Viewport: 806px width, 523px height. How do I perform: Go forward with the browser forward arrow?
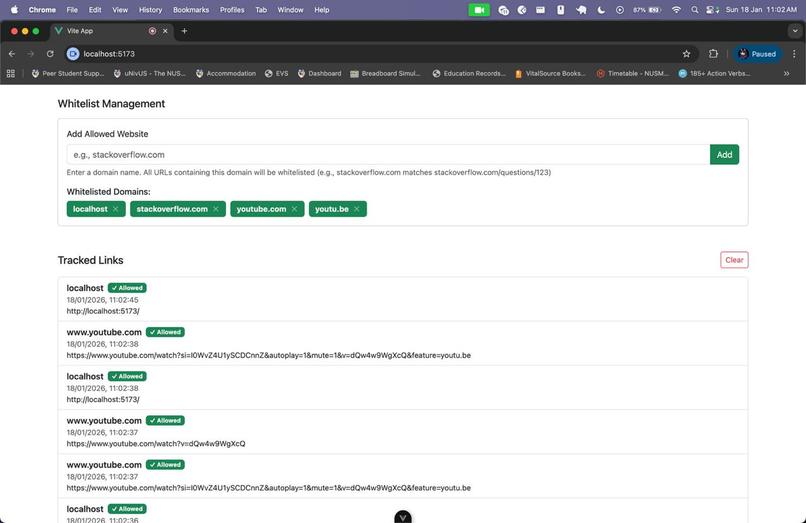[x=30, y=53]
